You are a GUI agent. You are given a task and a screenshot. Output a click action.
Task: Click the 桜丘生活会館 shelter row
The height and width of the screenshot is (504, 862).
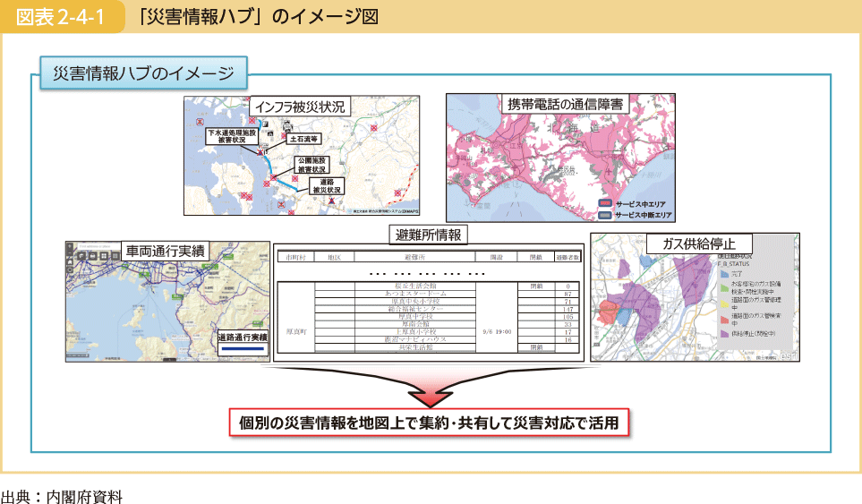415,286
